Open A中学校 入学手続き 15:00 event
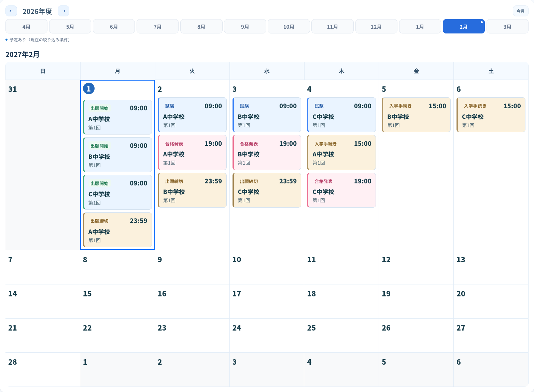534x392 pixels. [x=341, y=152]
